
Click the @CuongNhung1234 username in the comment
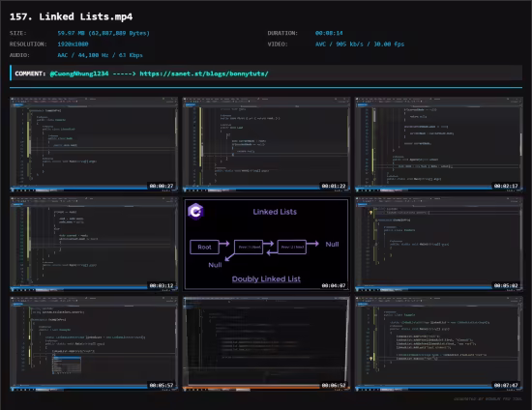tap(79, 73)
